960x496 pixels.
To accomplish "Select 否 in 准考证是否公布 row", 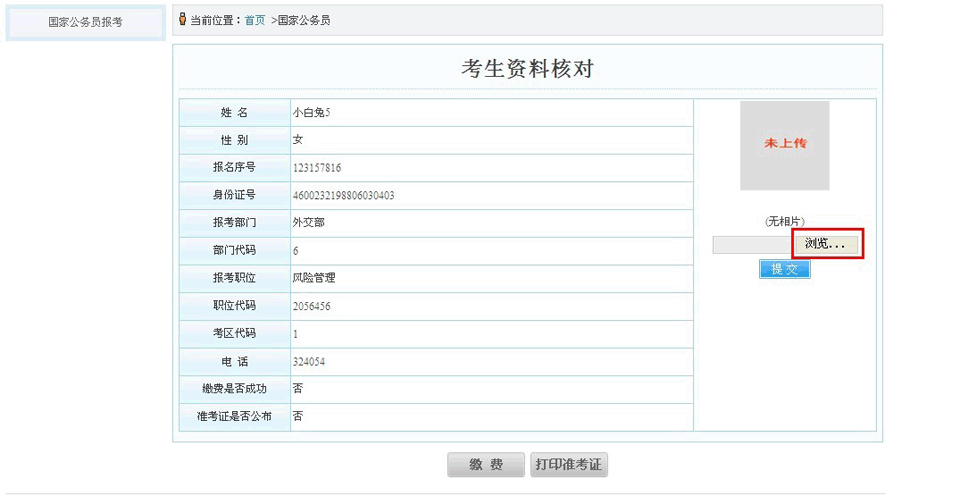I will pyautogui.click(x=298, y=416).
